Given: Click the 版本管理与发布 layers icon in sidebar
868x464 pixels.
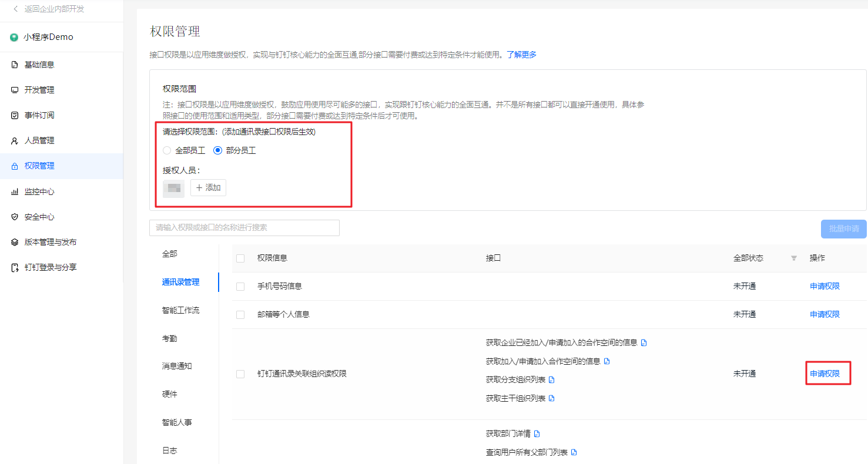Looking at the screenshot, I should click(x=15, y=242).
